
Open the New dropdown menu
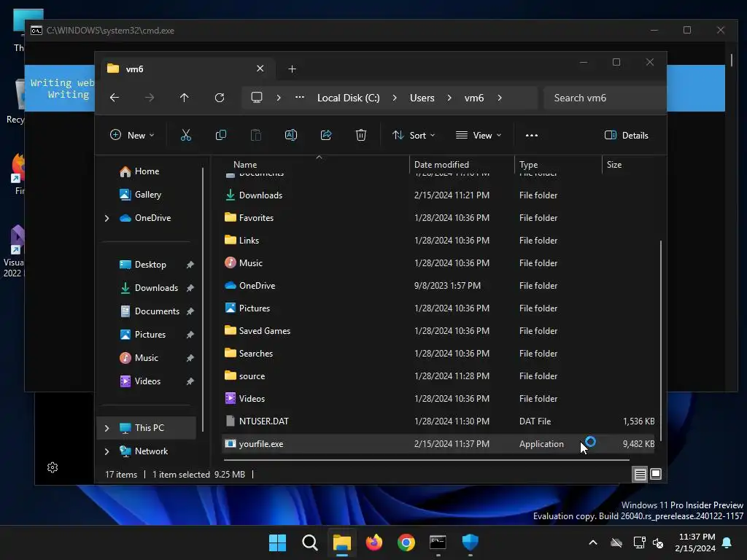click(x=132, y=135)
